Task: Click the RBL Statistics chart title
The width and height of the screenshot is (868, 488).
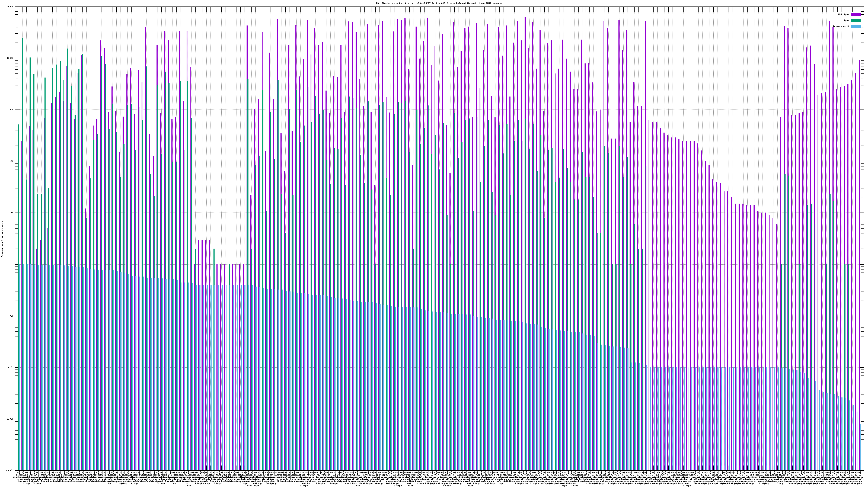Action: pos(439,3)
